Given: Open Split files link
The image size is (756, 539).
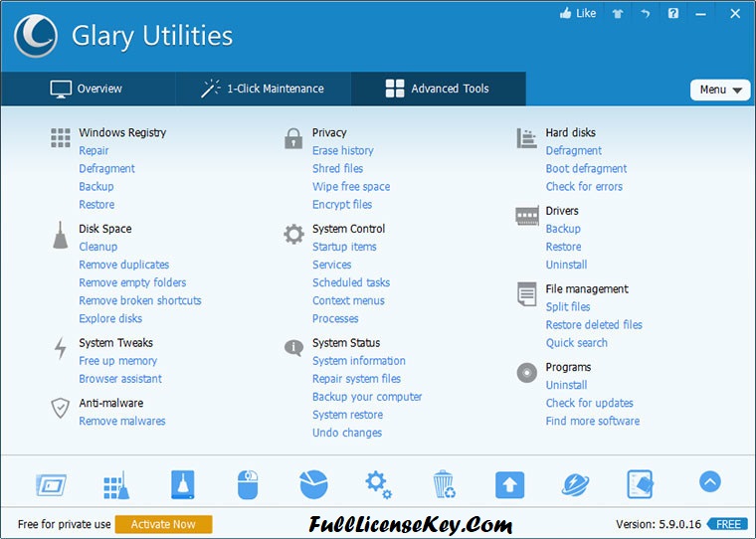Looking at the screenshot, I should click(568, 306).
